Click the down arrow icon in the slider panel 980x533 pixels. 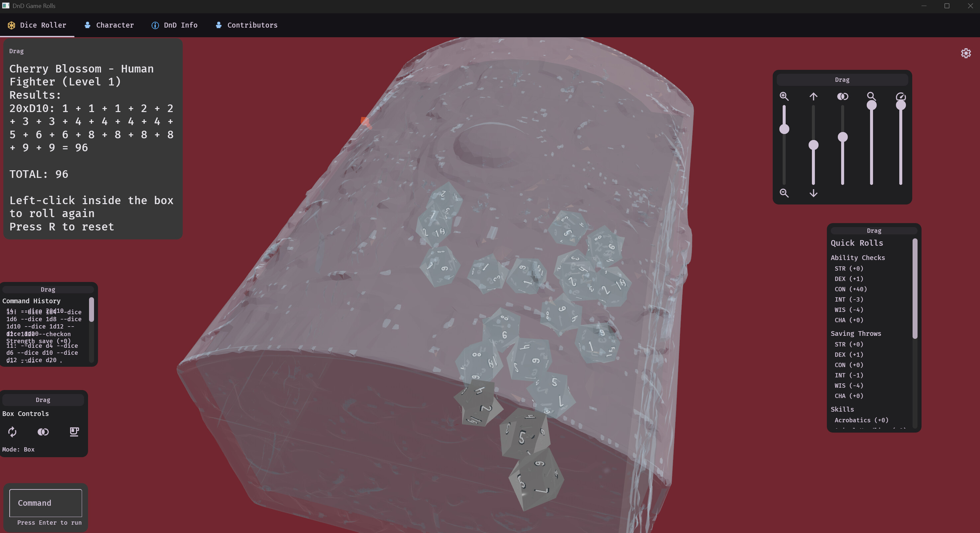coord(814,193)
